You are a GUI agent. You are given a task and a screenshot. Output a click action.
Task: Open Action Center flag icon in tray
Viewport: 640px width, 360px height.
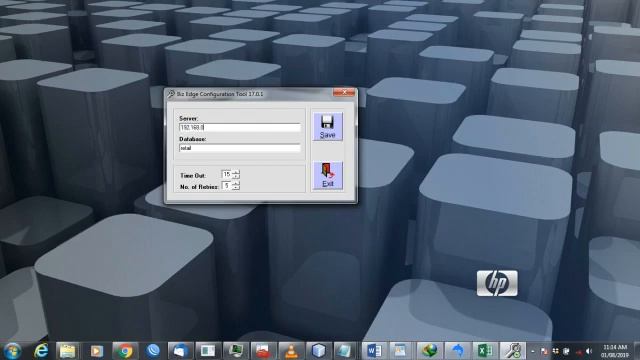[x=544, y=351]
